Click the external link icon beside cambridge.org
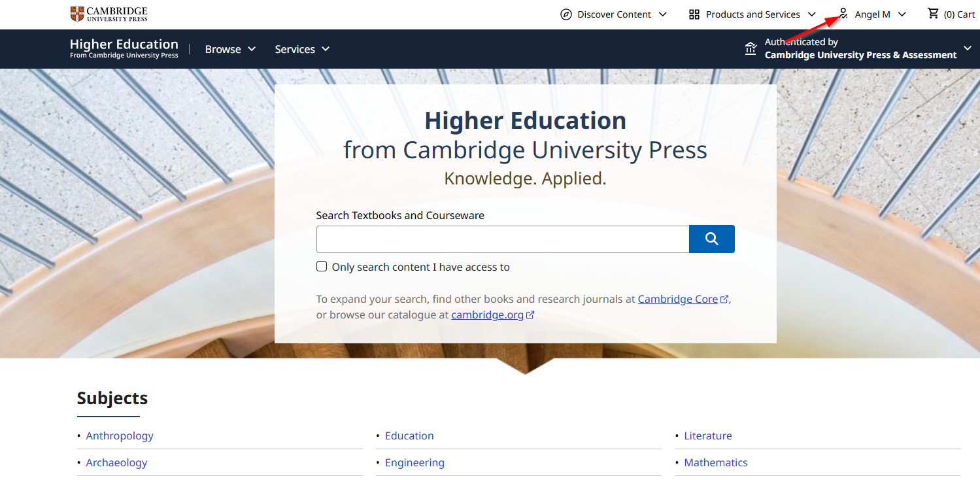This screenshot has height=480, width=980. [x=530, y=315]
